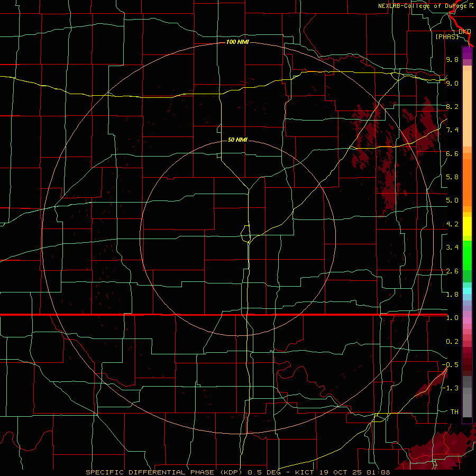Click the 9.8 value on the scale

(452, 59)
